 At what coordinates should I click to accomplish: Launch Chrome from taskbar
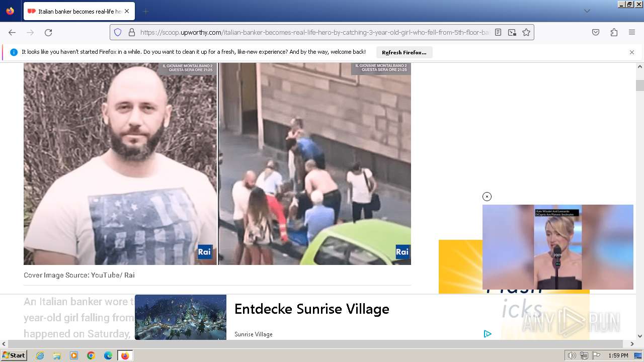(91, 355)
